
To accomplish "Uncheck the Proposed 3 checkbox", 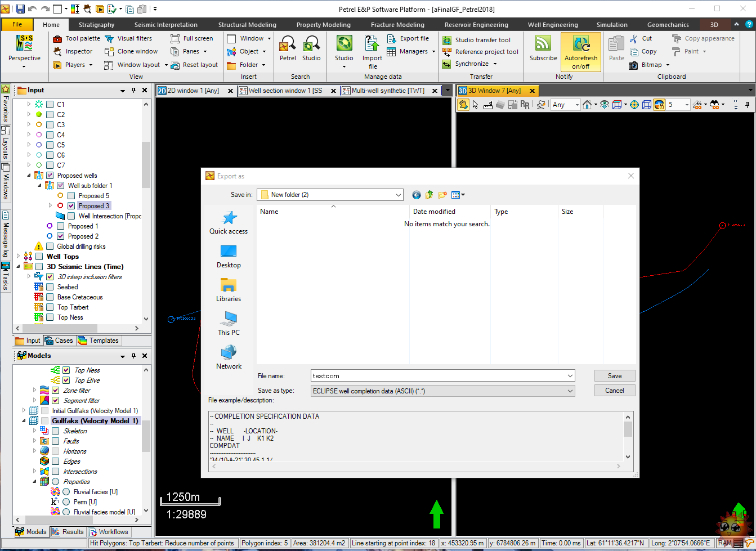I will [71, 206].
